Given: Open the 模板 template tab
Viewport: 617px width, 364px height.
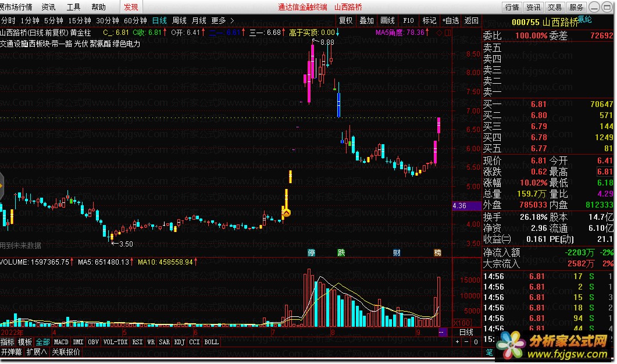Looking at the screenshot, I should coord(25,342).
